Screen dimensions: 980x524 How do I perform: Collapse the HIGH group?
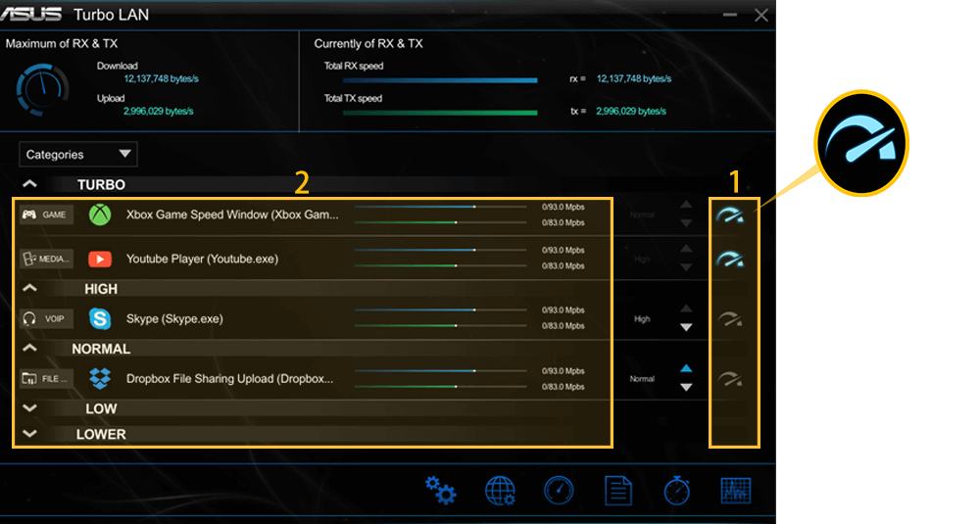(x=29, y=289)
